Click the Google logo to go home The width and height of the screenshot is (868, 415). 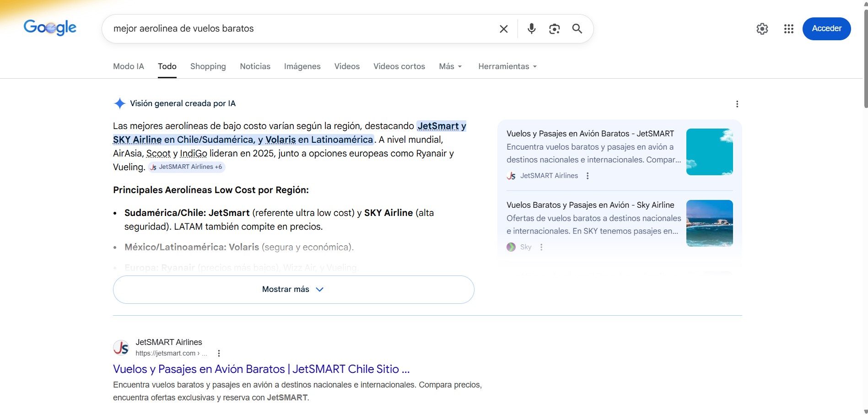[50, 28]
